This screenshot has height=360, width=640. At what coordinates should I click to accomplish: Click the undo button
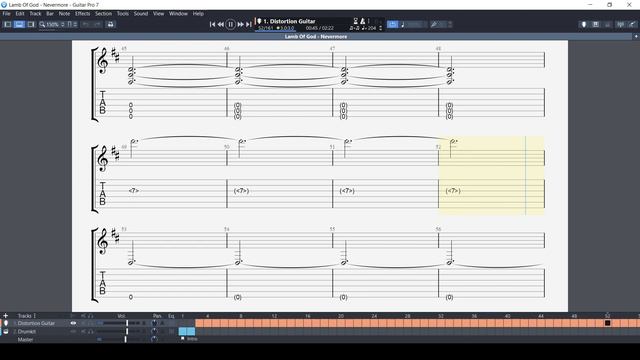coord(86,24)
